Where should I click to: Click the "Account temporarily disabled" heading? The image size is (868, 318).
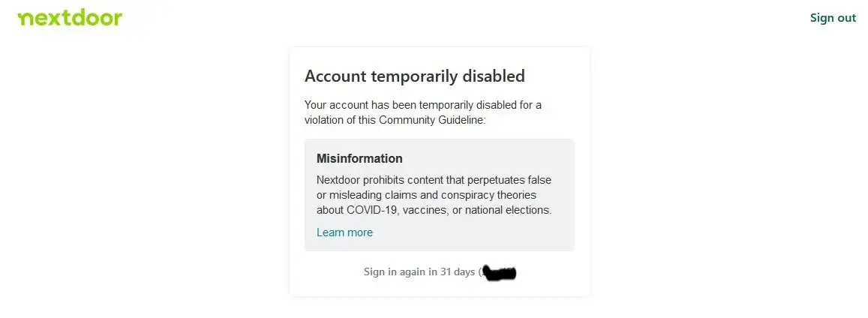click(x=415, y=76)
